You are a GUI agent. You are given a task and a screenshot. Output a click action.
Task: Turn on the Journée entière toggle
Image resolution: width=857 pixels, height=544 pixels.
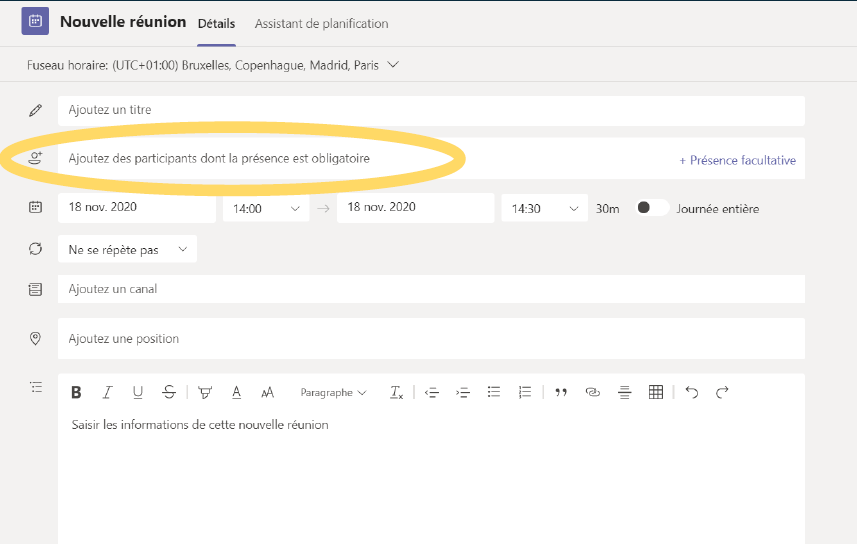652,208
